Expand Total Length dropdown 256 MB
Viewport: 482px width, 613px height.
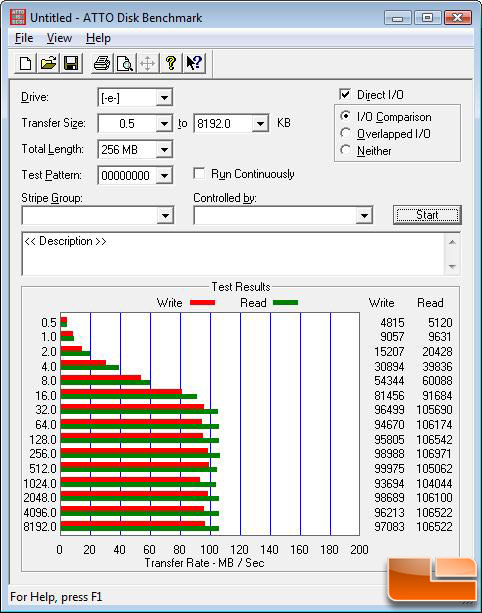164,149
